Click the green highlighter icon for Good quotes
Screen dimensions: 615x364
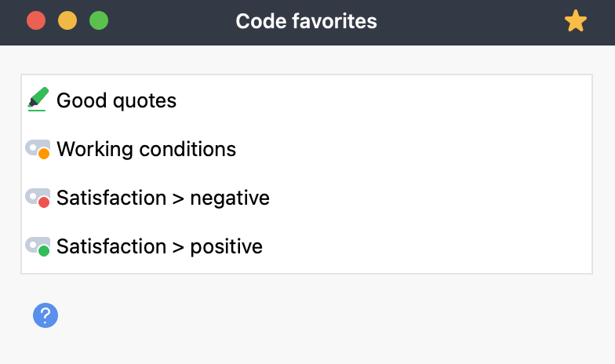pos(38,100)
